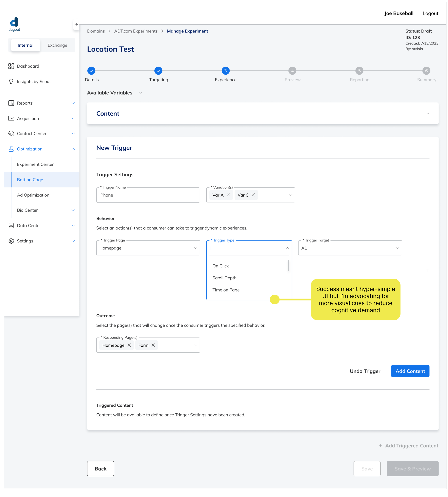Remove the Var A variation tag
Image resolution: width=448 pixels, height=497 pixels.
pos(228,195)
